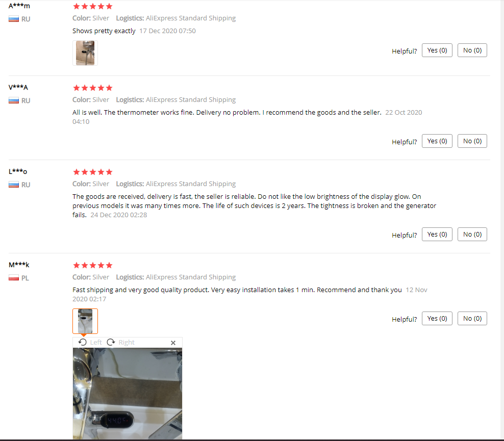Rotate the review photo left
This screenshot has height=441, width=504.
(x=90, y=343)
